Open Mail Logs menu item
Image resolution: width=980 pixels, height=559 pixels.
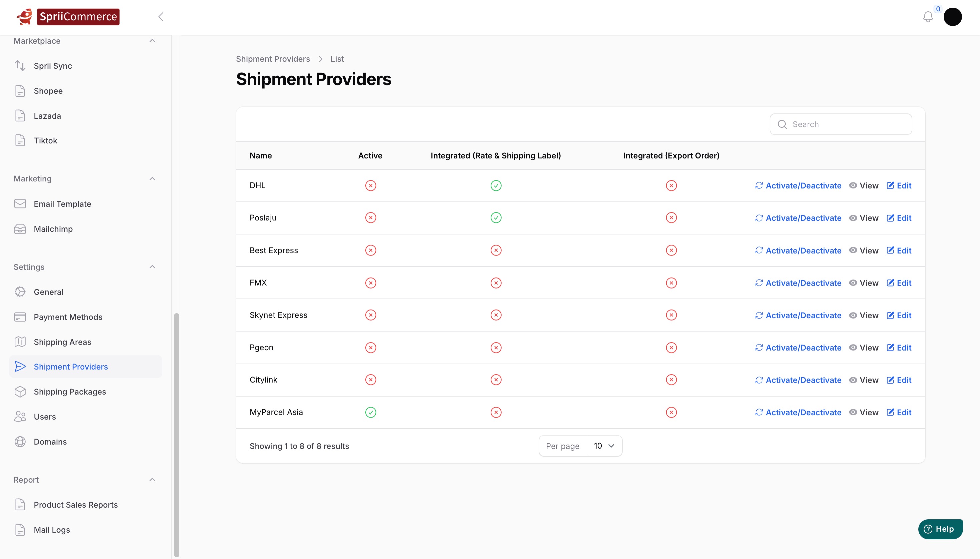tap(85, 529)
